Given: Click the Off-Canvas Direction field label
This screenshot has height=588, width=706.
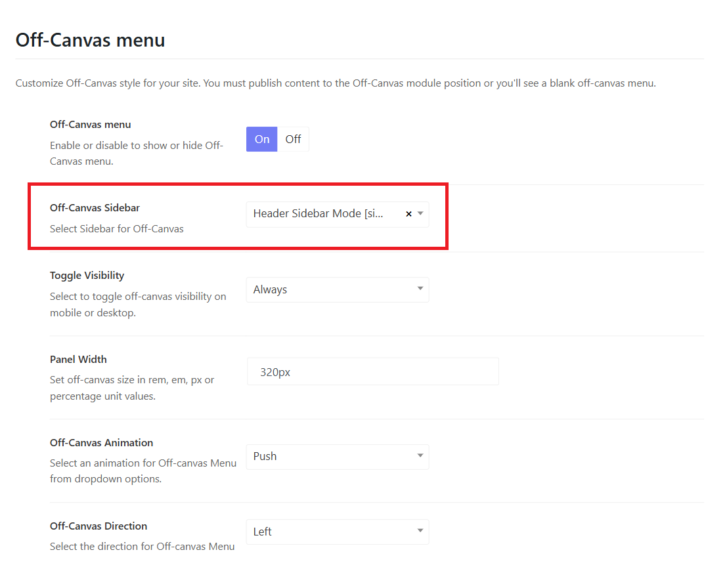Looking at the screenshot, I should point(99,526).
